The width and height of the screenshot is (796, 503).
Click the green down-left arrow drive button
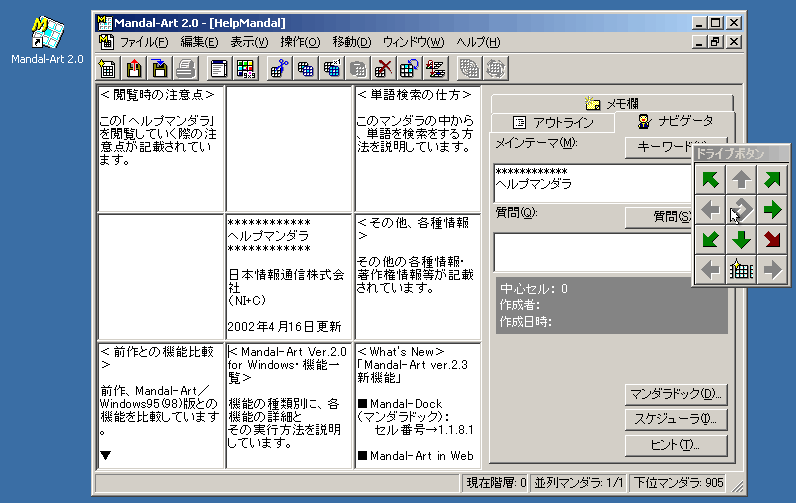[x=710, y=239]
